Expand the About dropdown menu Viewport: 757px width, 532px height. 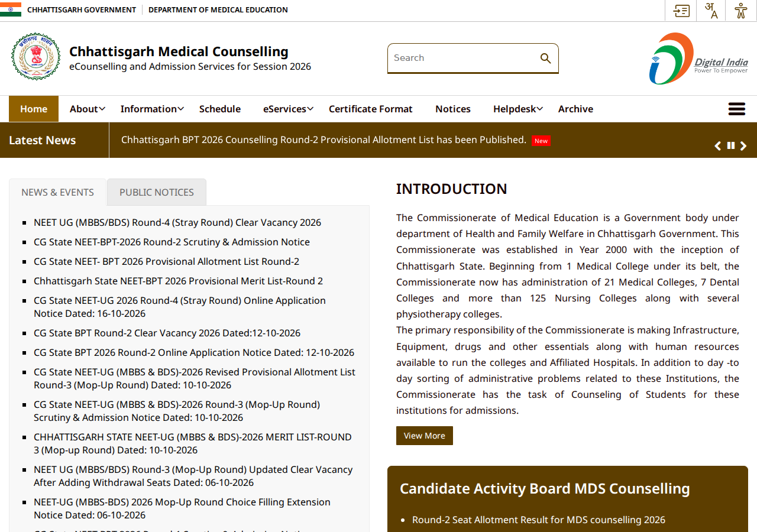[x=88, y=109]
